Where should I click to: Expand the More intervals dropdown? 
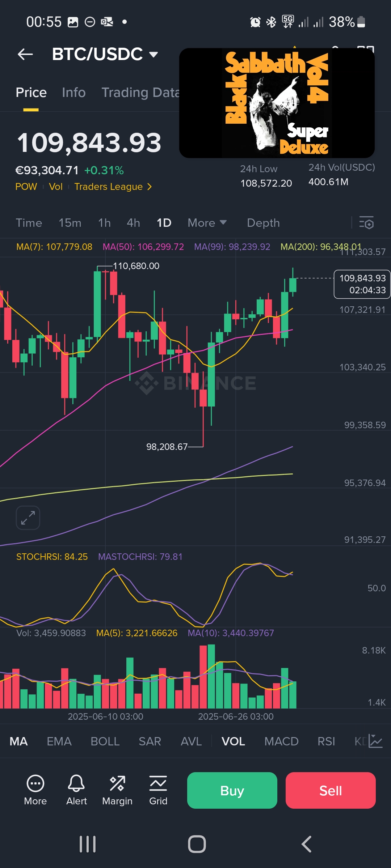[x=207, y=223]
